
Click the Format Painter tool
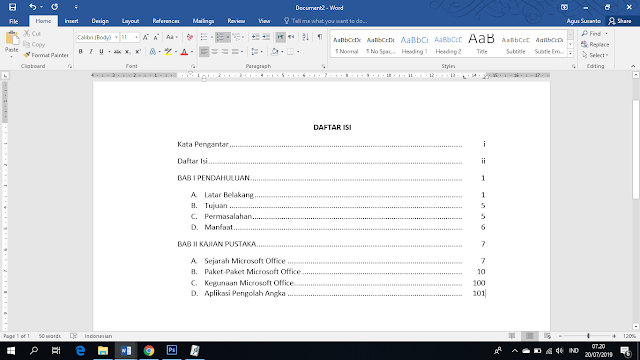46,55
